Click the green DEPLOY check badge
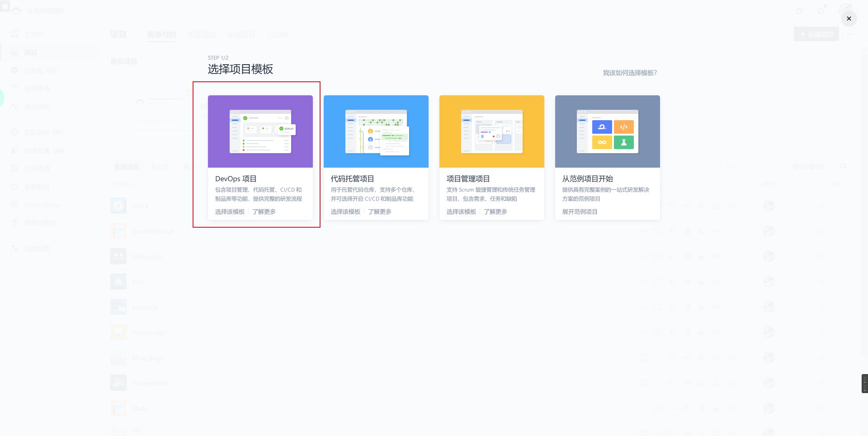Viewport: 868px width, 436px height. 282,129
